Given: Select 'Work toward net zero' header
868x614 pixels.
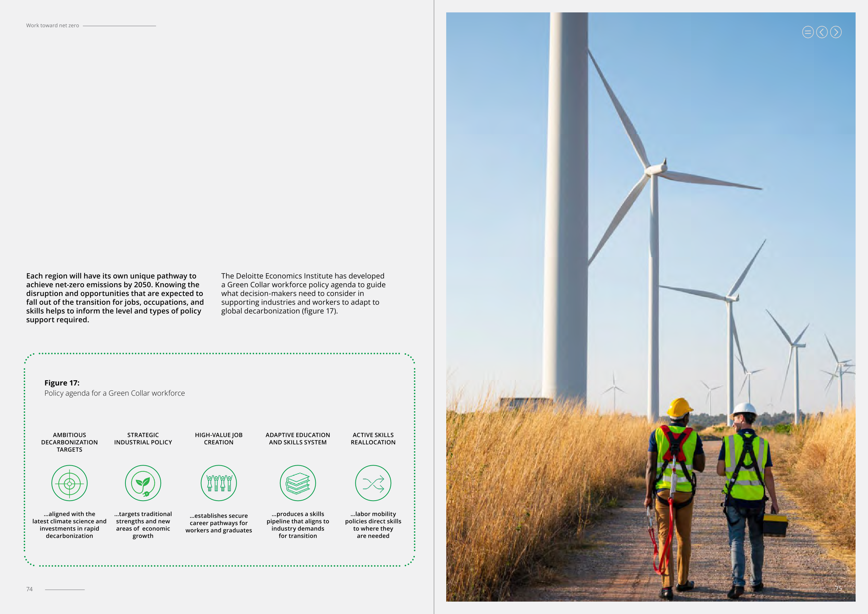Looking at the screenshot, I should [52, 25].
